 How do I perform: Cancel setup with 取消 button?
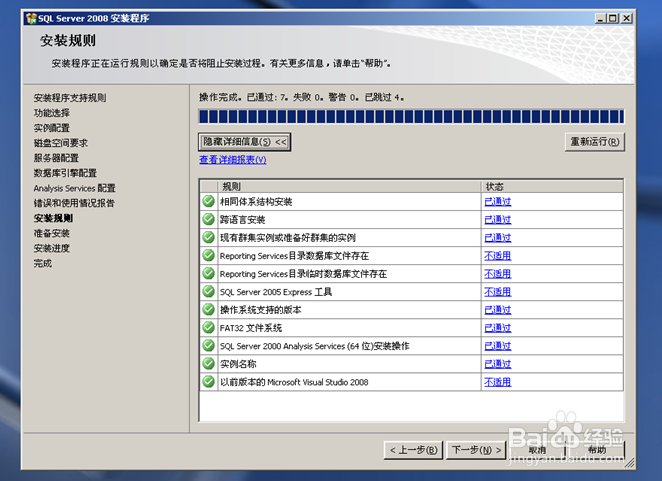coord(537,450)
